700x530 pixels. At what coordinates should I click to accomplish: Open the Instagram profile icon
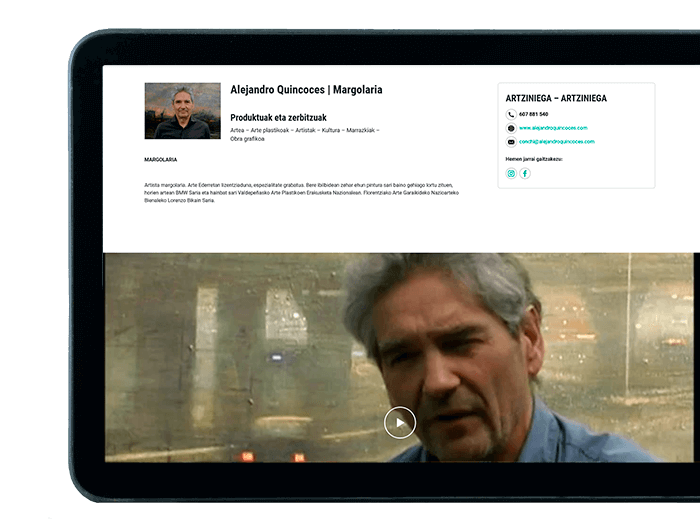(511, 173)
